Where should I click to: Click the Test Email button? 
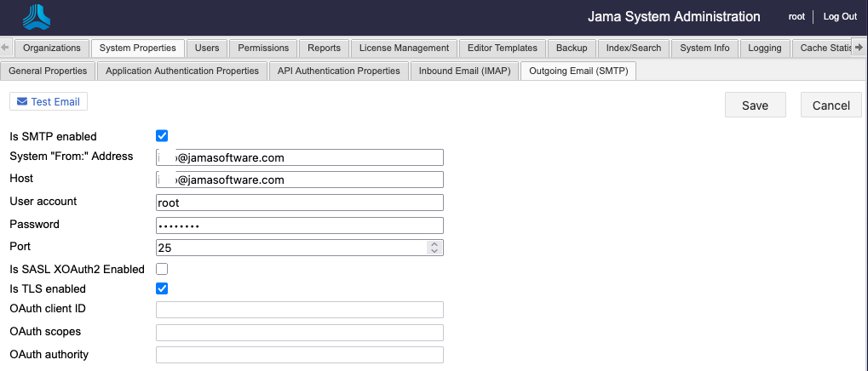[49, 102]
